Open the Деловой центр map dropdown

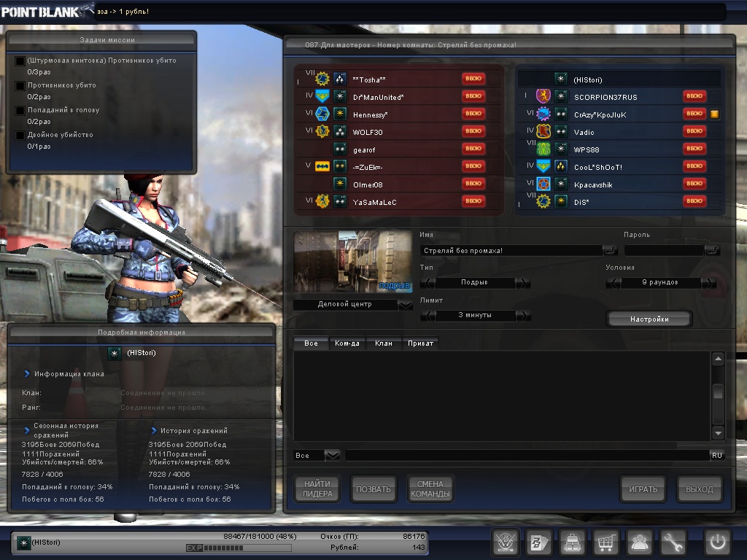[406, 305]
